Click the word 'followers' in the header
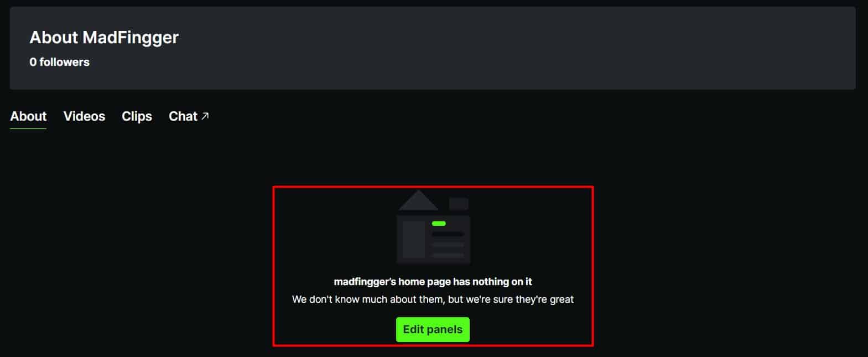 (x=64, y=62)
